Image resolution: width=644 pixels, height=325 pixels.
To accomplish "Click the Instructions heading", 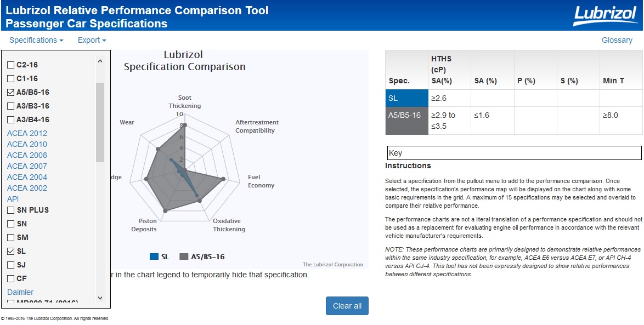I will pos(408,166).
